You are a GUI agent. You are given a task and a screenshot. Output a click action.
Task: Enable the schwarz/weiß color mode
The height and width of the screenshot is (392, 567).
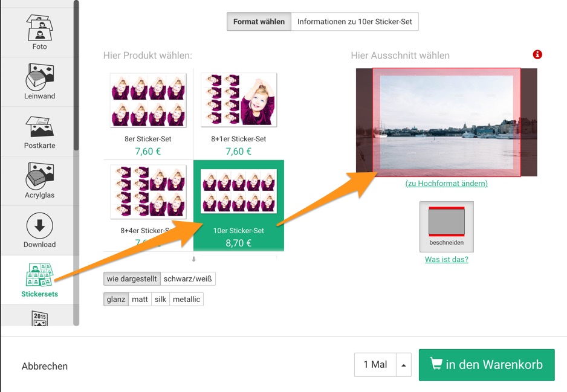coord(188,279)
